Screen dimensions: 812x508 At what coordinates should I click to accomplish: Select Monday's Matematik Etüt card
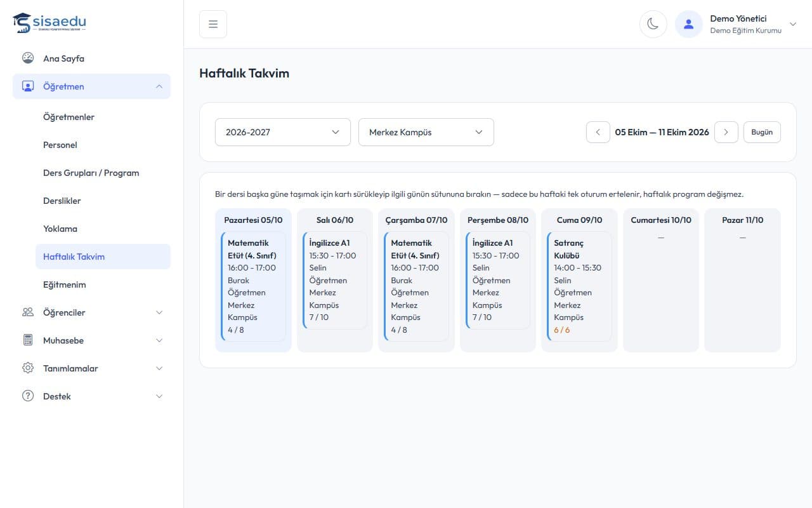click(253, 286)
